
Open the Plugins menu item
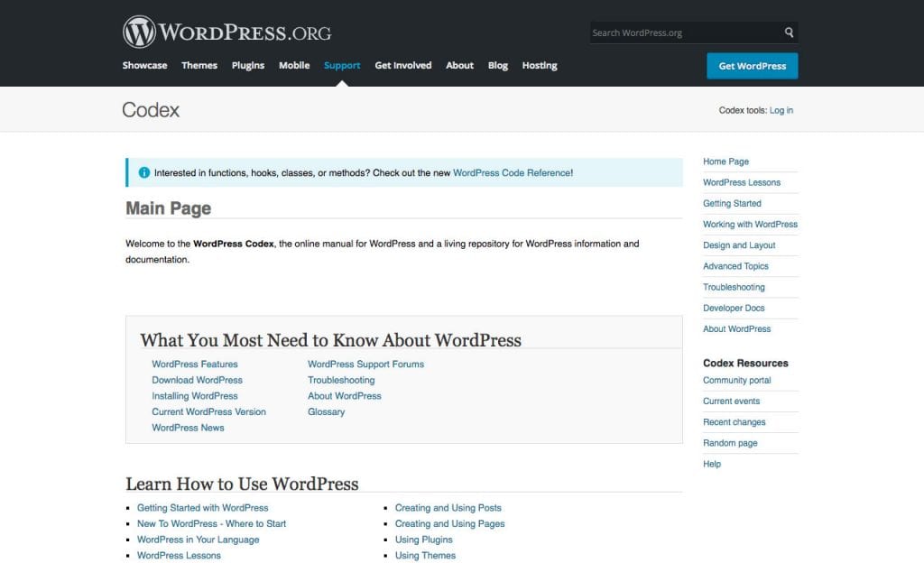(x=248, y=65)
